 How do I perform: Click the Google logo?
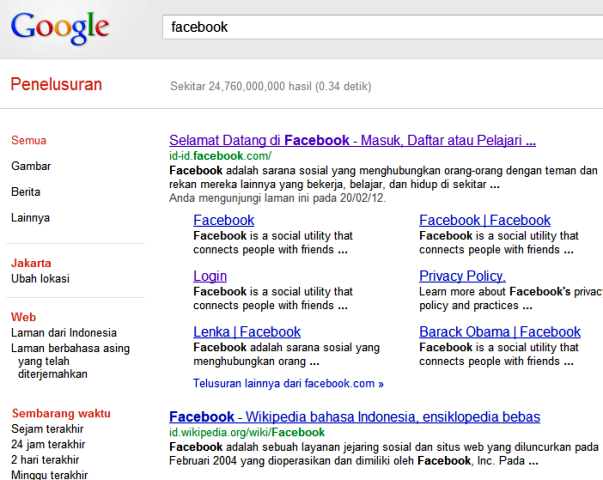(60, 29)
